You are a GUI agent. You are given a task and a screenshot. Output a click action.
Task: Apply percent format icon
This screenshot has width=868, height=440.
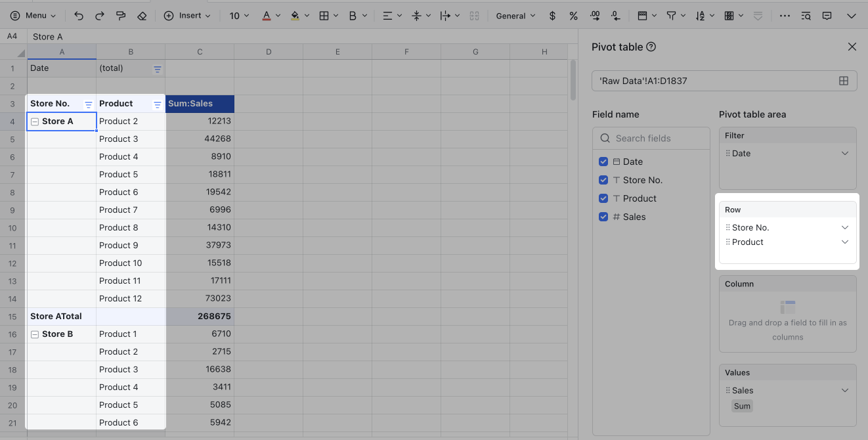(573, 15)
